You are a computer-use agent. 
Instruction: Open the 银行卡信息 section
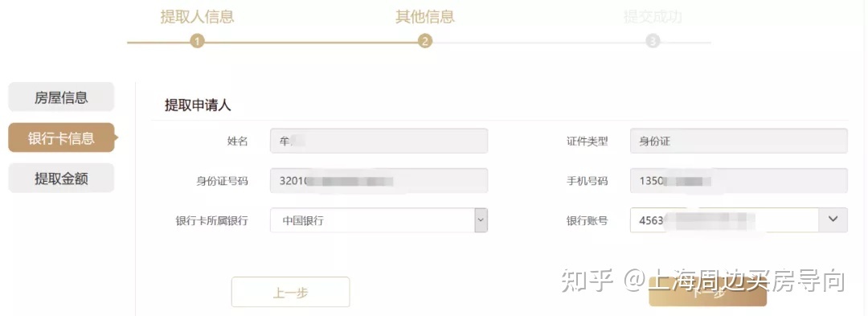61,137
